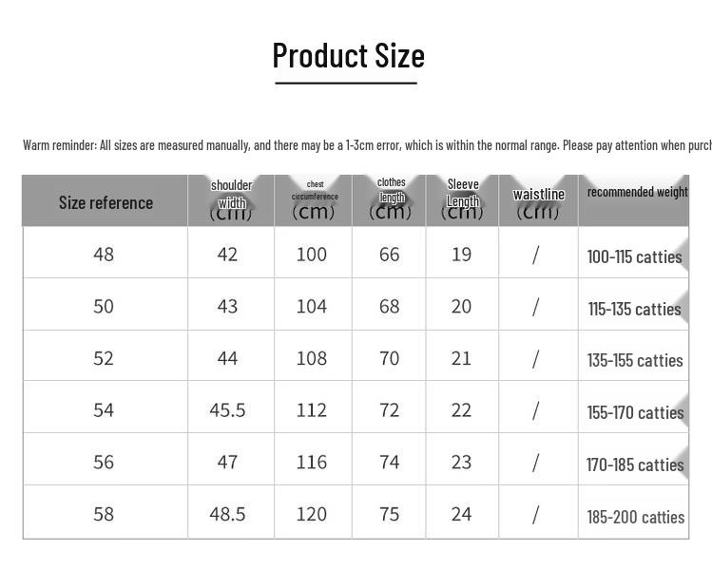
Task: Select size 52 in Size reference column
Action: point(104,358)
